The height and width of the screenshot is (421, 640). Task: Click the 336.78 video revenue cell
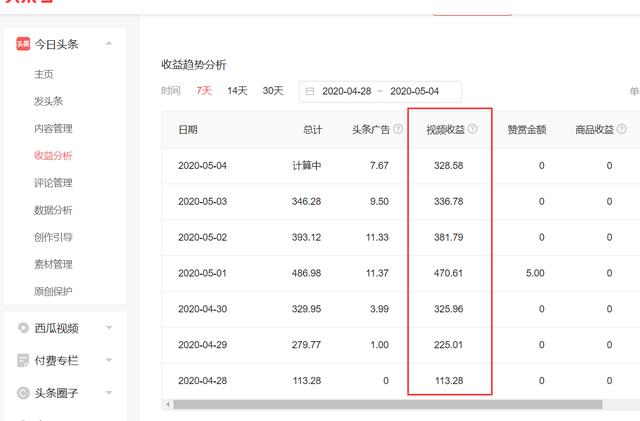click(x=449, y=202)
